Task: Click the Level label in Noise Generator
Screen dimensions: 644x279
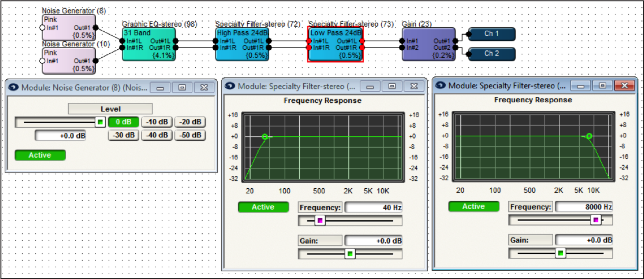Action: pyautogui.click(x=110, y=109)
